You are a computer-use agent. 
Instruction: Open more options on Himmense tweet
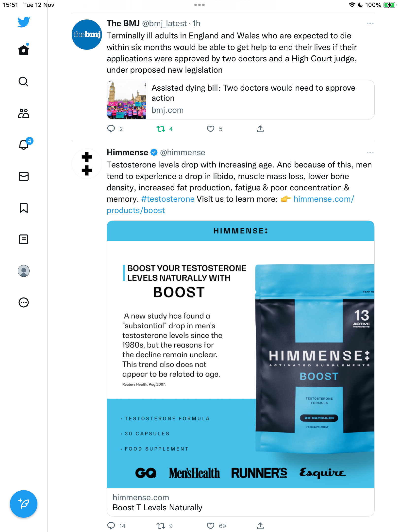[x=370, y=152]
